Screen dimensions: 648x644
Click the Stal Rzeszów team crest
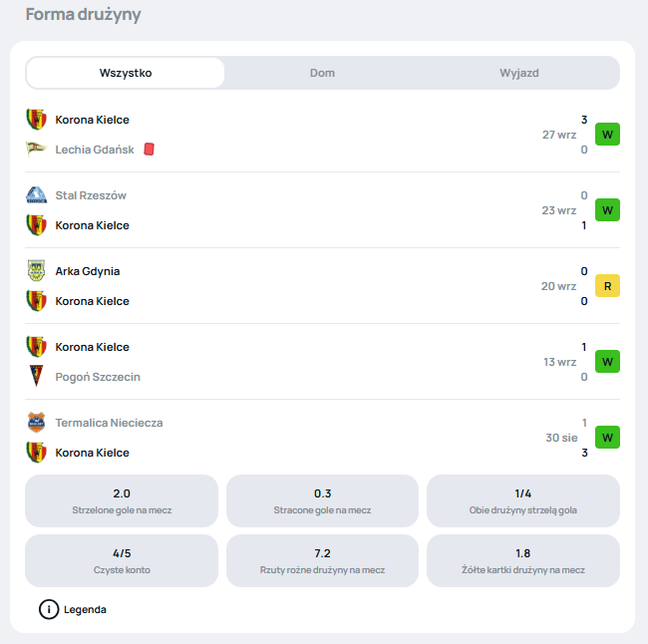pos(36,195)
